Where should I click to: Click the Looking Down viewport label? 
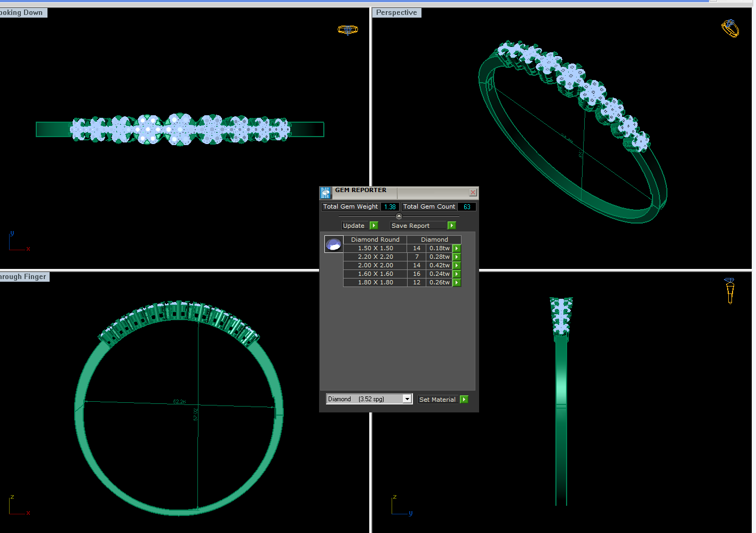click(x=23, y=13)
